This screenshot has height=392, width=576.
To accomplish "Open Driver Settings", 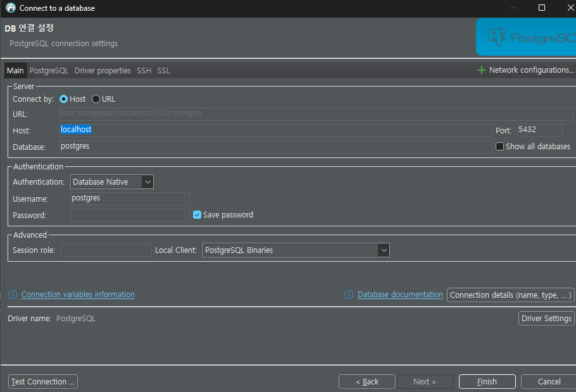I will pyautogui.click(x=546, y=318).
